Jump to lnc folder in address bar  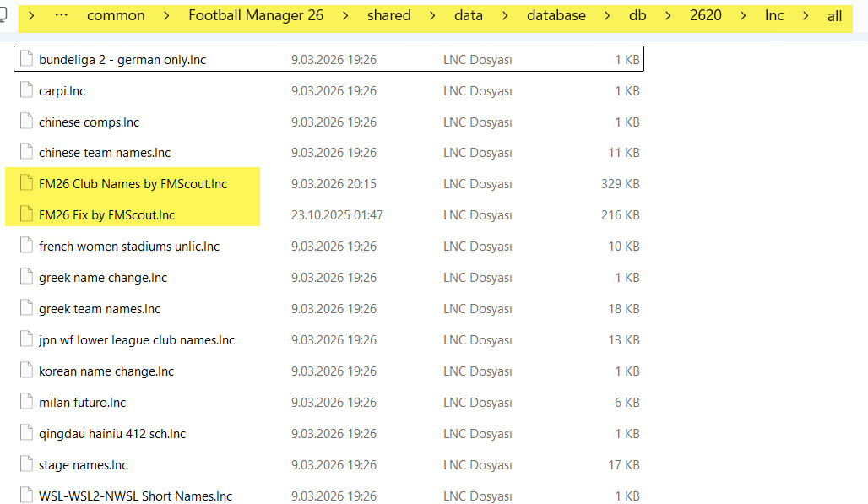pyautogui.click(x=773, y=16)
